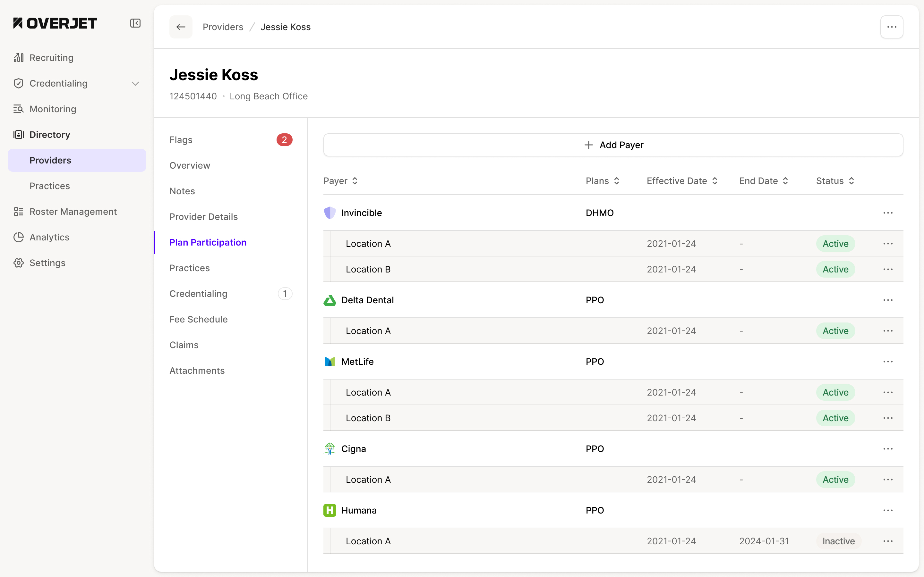The image size is (924, 577).
Task: Click the Analytics pie chart icon
Action: pyautogui.click(x=18, y=237)
